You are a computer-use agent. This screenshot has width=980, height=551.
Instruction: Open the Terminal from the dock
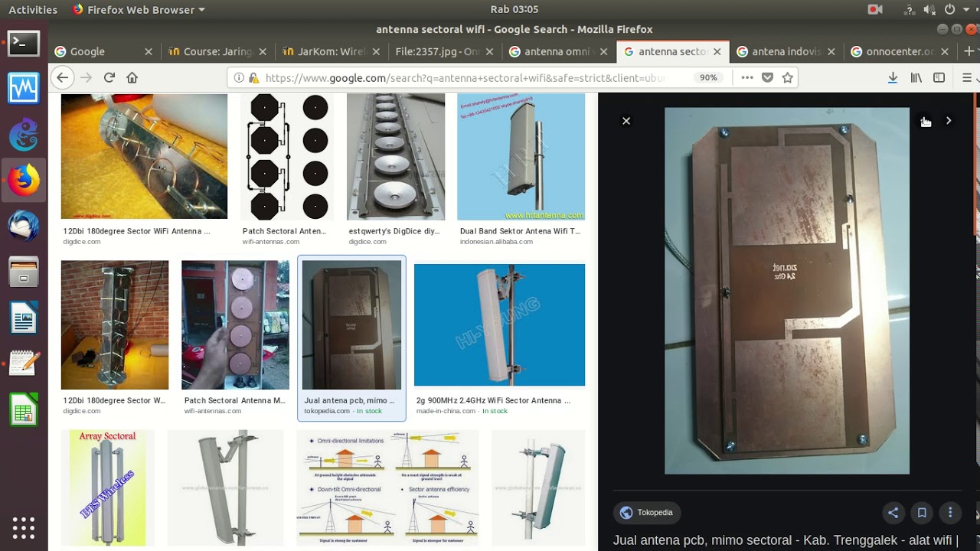click(24, 43)
